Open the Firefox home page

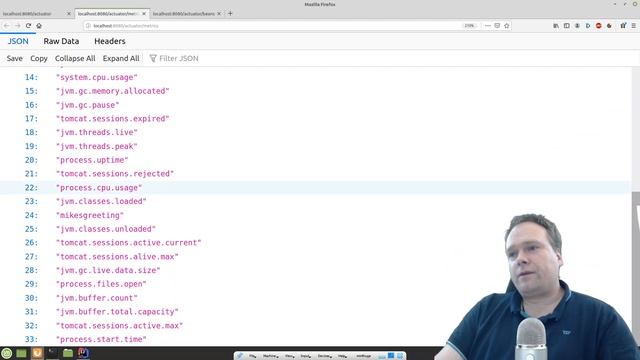click(39, 26)
